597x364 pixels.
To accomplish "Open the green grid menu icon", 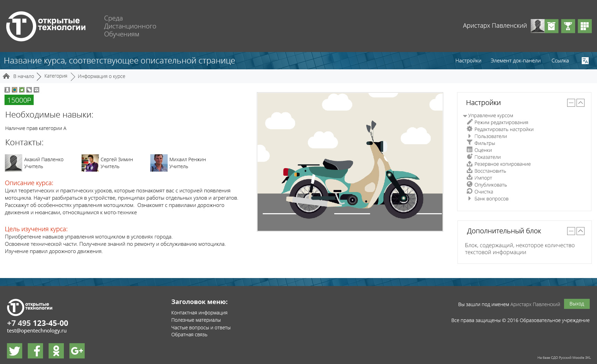I will tap(585, 26).
